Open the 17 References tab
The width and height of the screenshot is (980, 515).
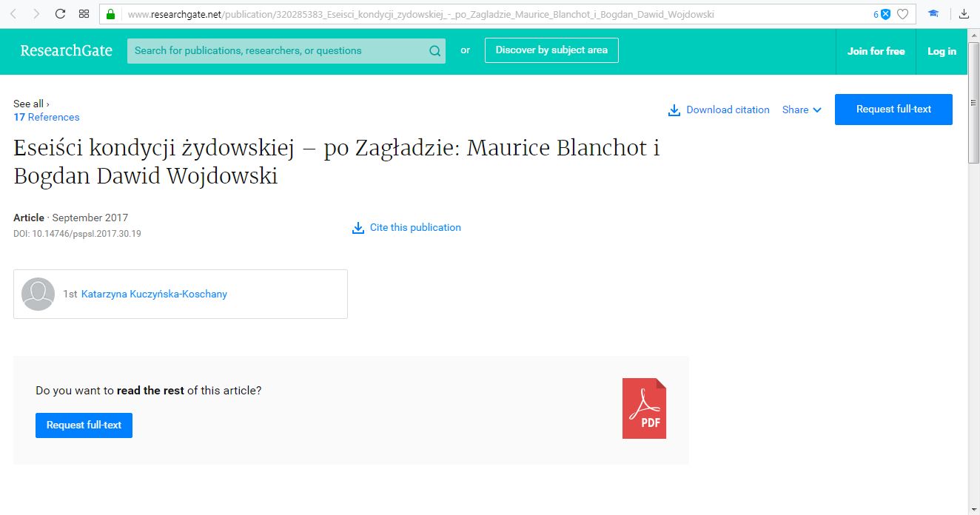point(46,117)
